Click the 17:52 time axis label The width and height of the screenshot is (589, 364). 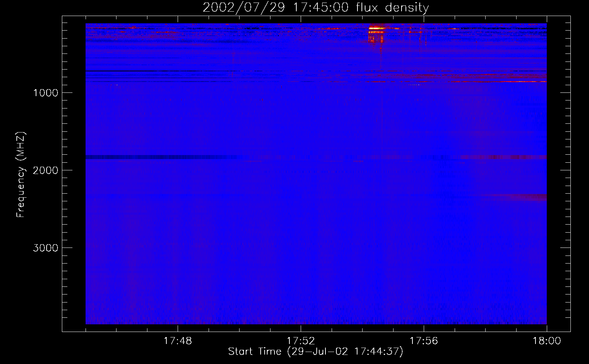[x=301, y=341]
